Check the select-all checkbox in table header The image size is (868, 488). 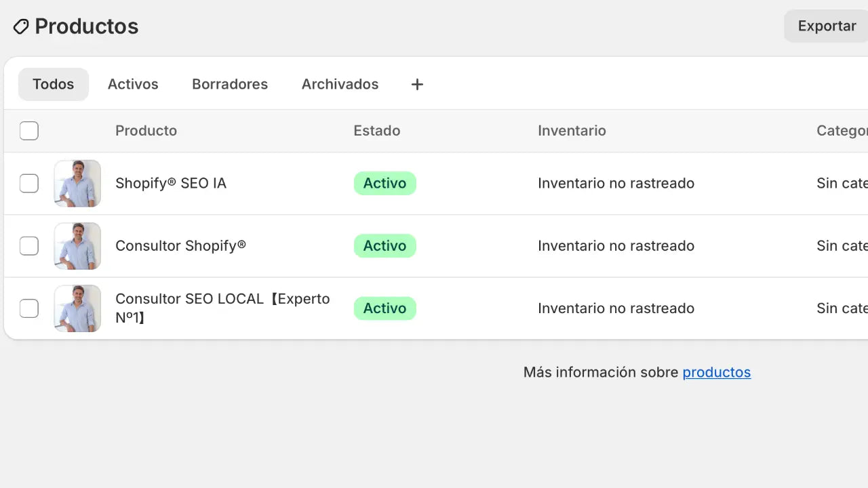point(28,130)
